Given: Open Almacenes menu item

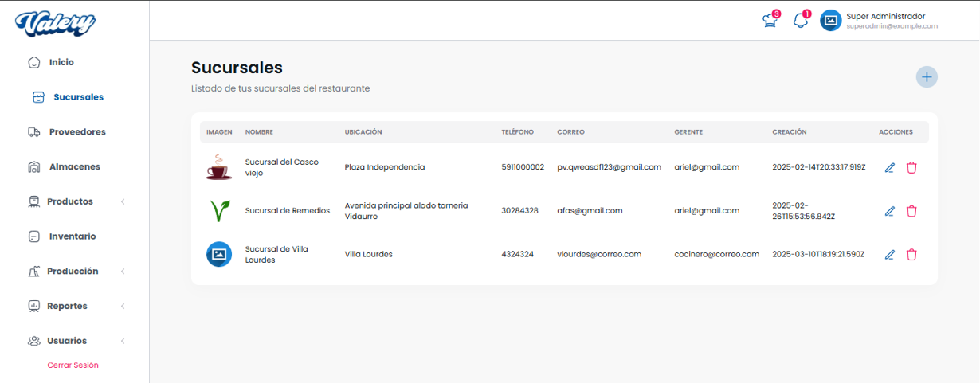Looking at the screenshot, I should (75, 167).
